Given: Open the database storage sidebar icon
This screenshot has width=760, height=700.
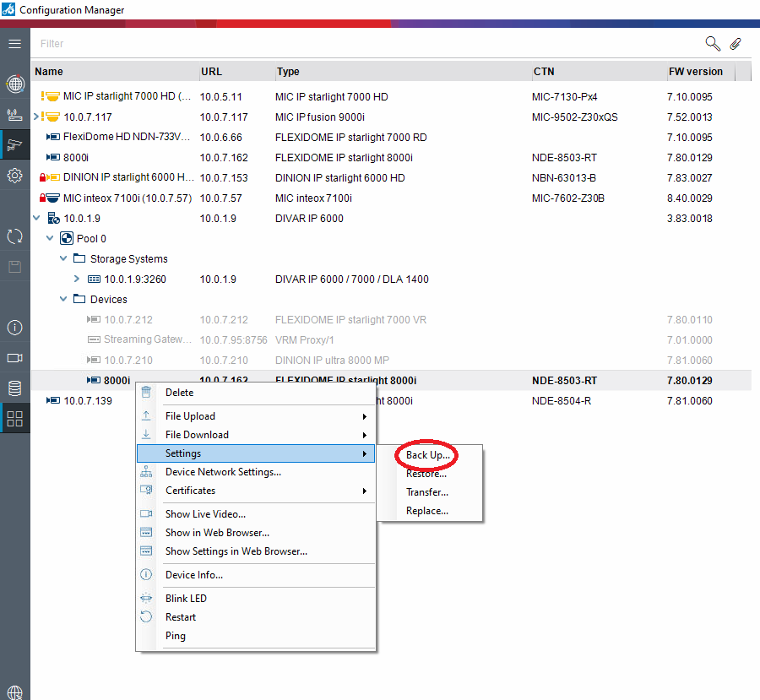Looking at the screenshot, I should pyautogui.click(x=15, y=388).
